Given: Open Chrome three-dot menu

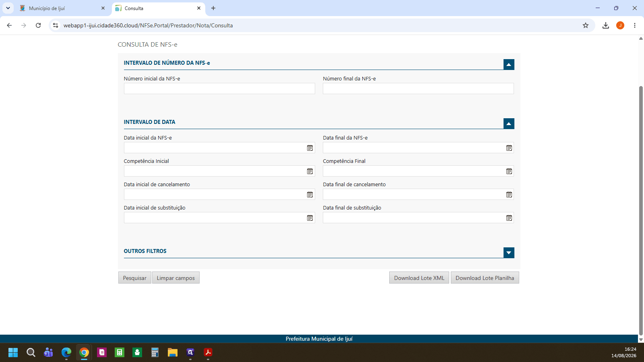Looking at the screenshot, I should [x=635, y=25].
